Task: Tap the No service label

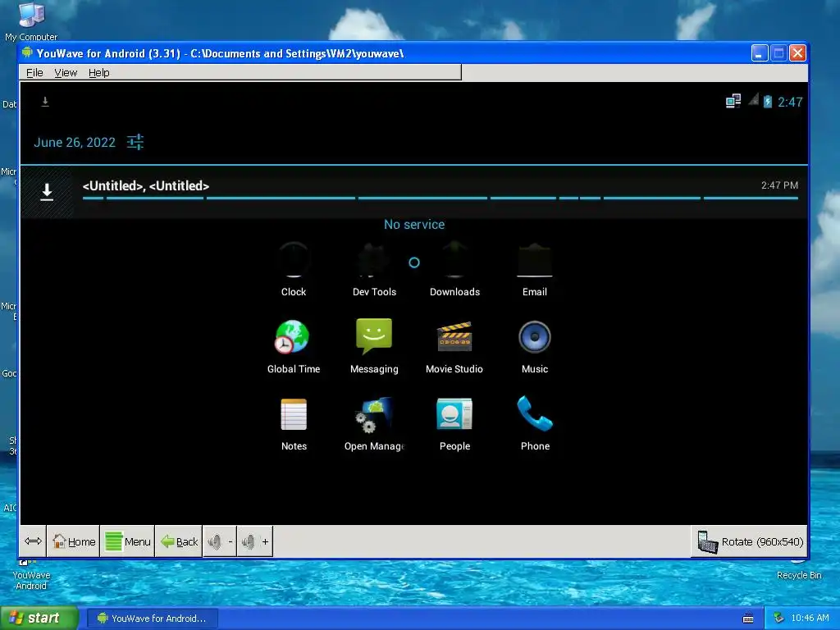Action: click(414, 225)
